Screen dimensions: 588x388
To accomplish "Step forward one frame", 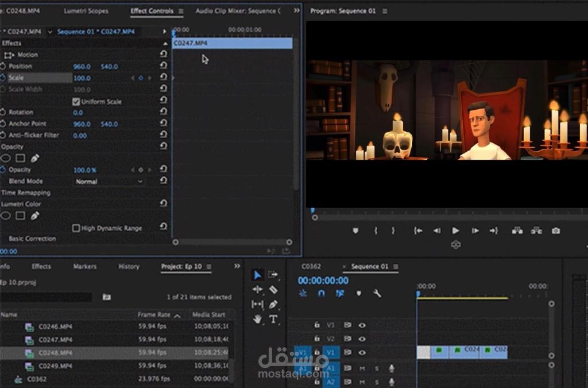I will point(475,231).
